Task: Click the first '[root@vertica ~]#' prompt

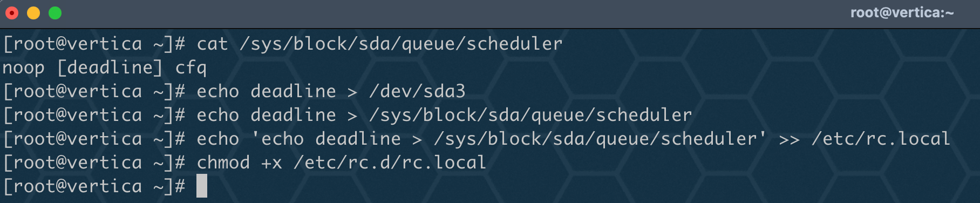Action: tap(94, 44)
